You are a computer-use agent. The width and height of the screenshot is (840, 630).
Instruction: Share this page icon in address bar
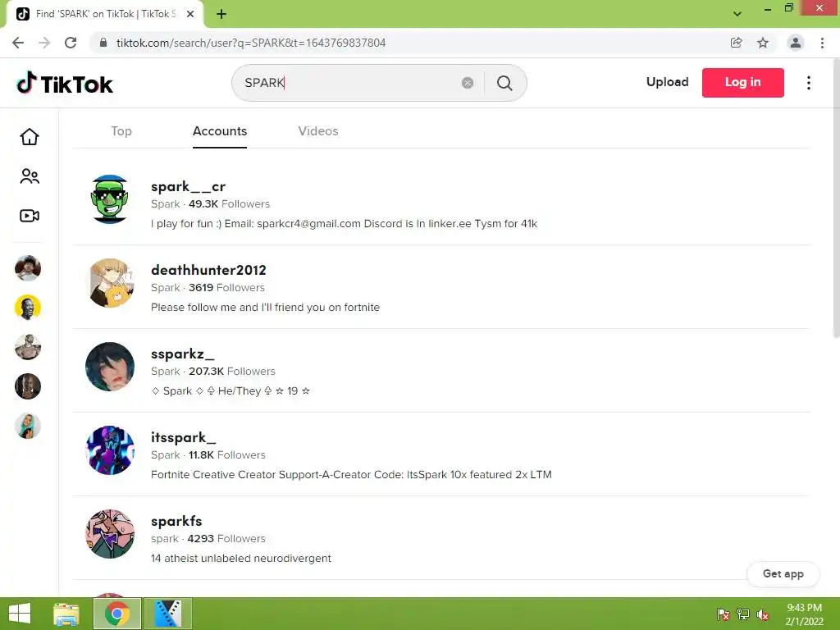[737, 43]
